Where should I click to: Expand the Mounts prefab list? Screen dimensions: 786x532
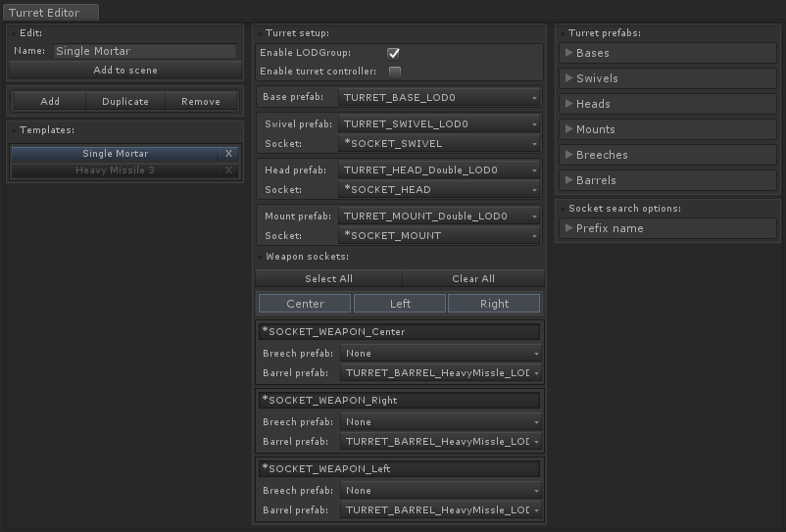(667, 129)
